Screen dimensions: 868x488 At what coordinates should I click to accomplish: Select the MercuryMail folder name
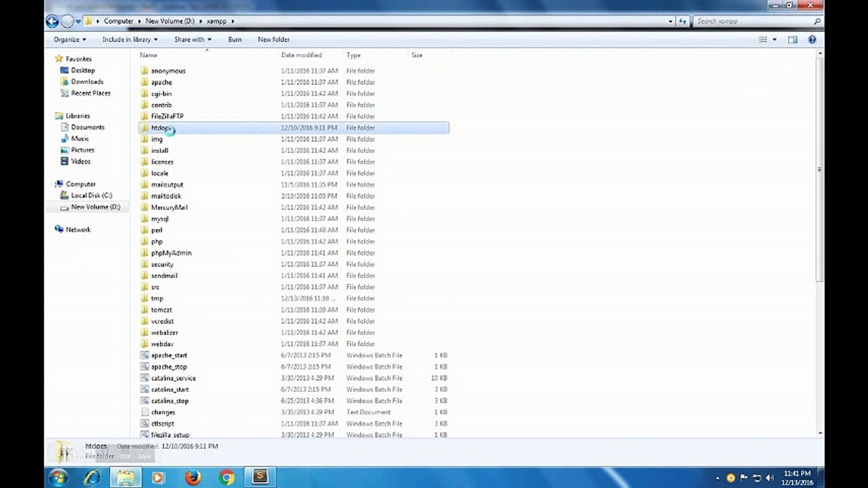pos(169,207)
